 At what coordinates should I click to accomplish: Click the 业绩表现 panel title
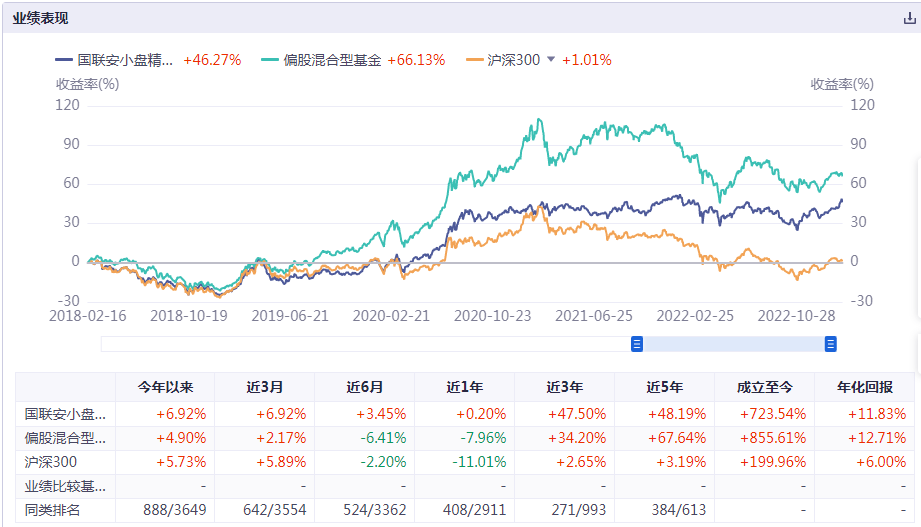[x=41, y=18]
